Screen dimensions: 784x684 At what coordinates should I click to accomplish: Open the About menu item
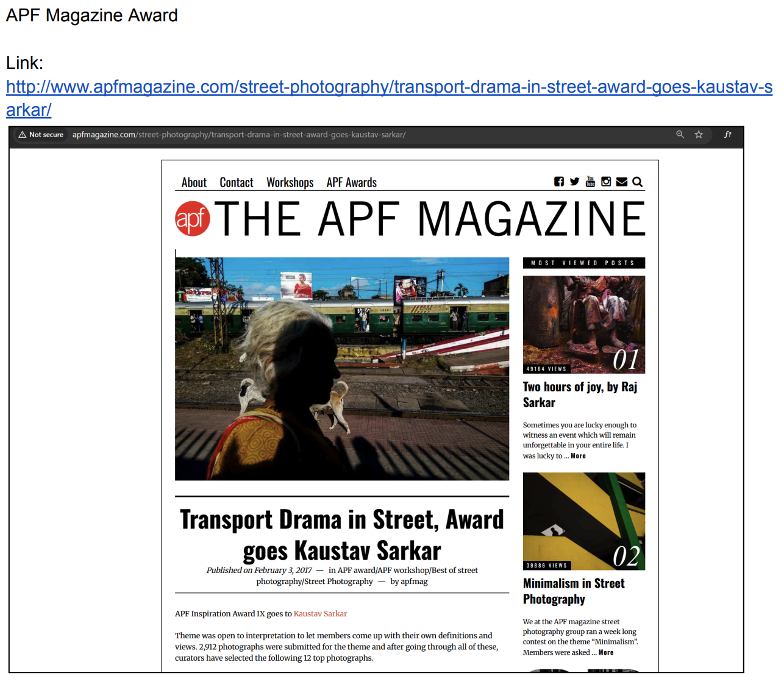click(194, 182)
